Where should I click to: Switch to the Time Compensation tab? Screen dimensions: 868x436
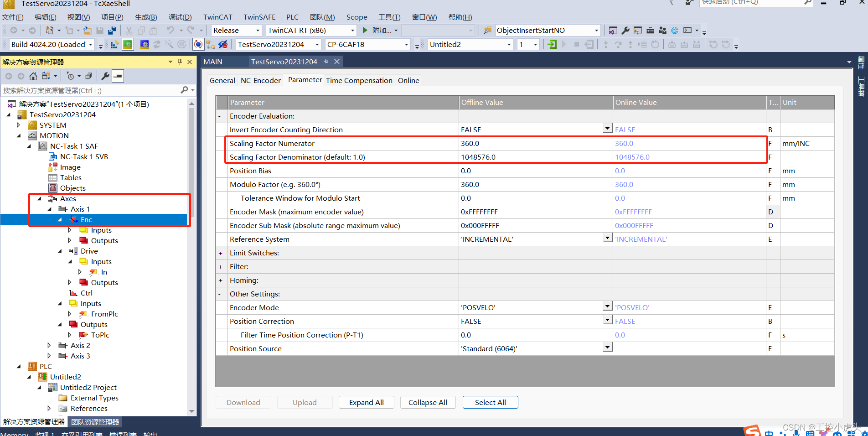pos(359,80)
